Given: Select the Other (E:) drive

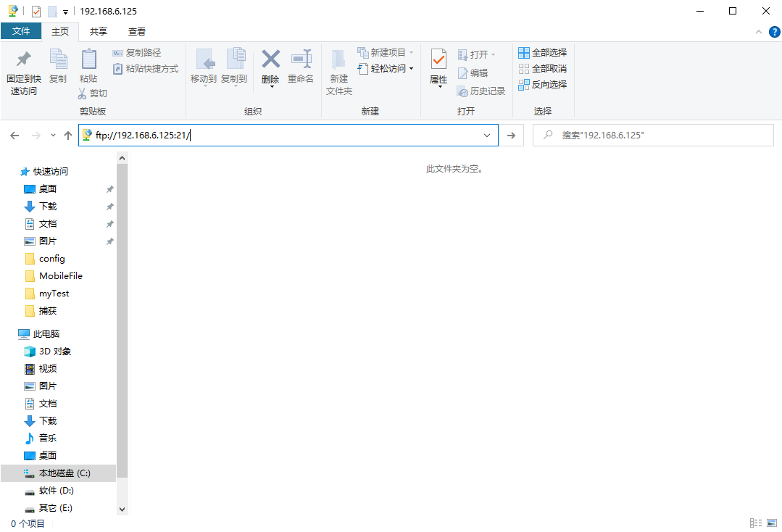Looking at the screenshot, I should [x=49, y=508].
